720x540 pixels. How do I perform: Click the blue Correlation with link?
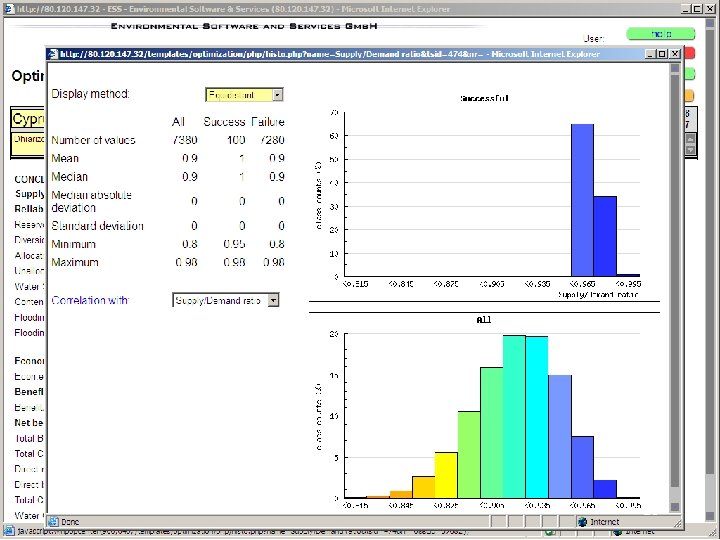coord(90,300)
